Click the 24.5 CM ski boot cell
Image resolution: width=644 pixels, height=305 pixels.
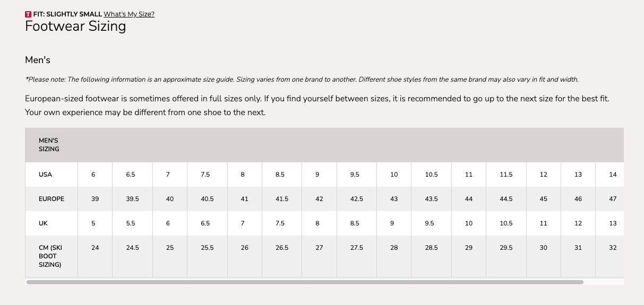[x=132, y=248]
